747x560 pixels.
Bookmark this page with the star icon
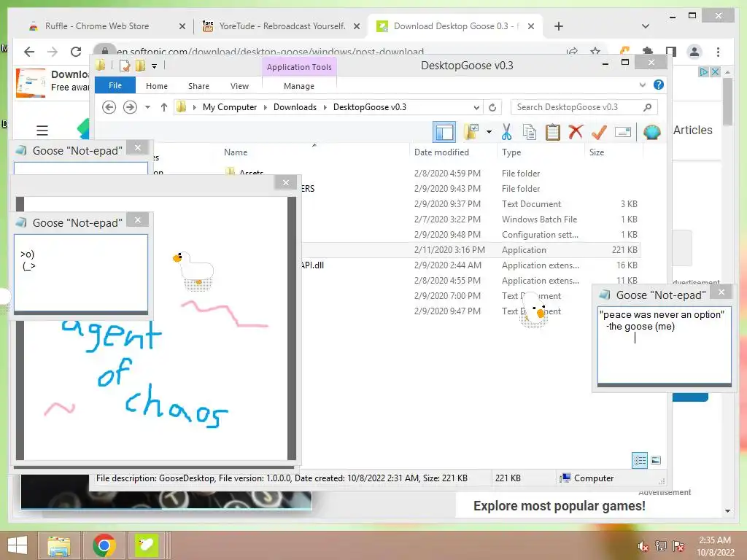click(x=595, y=52)
